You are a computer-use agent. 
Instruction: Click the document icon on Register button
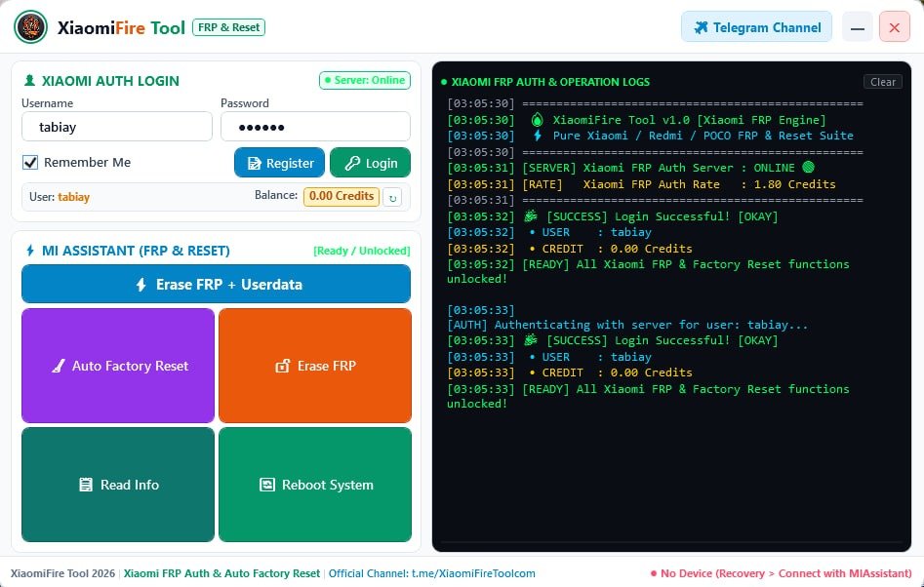coord(254,163)
